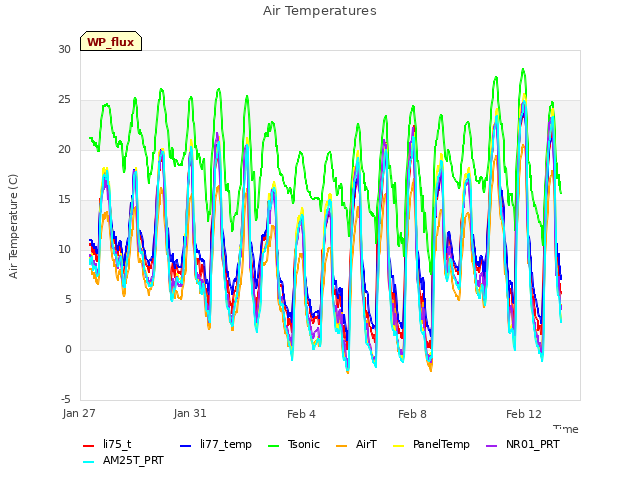Click the Tsonic legend label
Image resolution: width=640 pixels, height=480 pixels.
coord(304,444)
